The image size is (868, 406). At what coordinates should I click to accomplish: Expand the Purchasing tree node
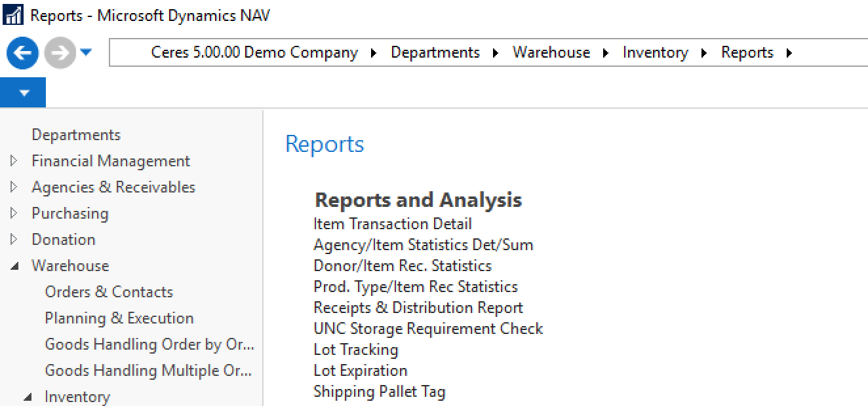click(x=14, y=213)
